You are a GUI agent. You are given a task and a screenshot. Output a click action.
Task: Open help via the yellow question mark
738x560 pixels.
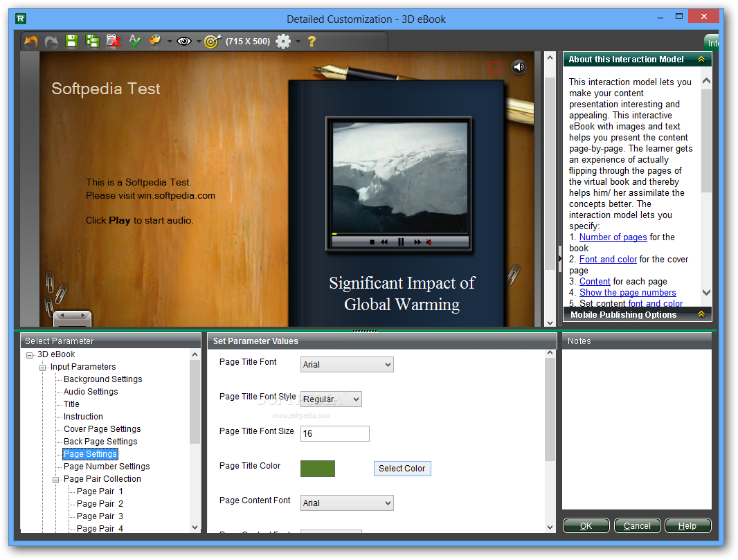coord(312,42)
